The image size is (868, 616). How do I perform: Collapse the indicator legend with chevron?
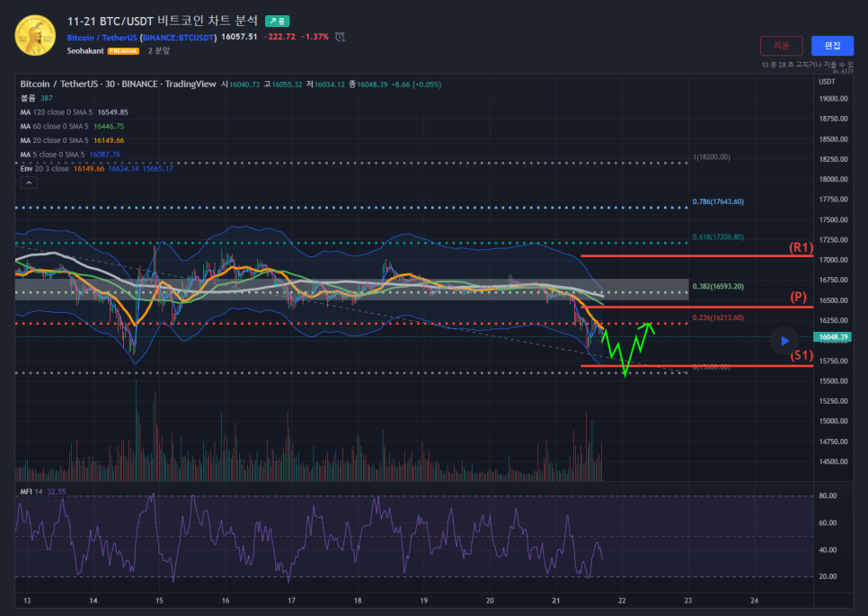[x=28, y=183]
